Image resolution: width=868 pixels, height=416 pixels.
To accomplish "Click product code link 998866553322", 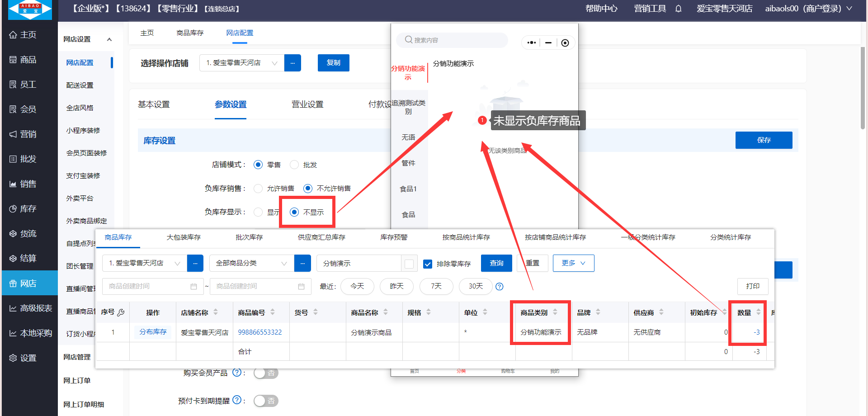I will click(x=260, y=332).
